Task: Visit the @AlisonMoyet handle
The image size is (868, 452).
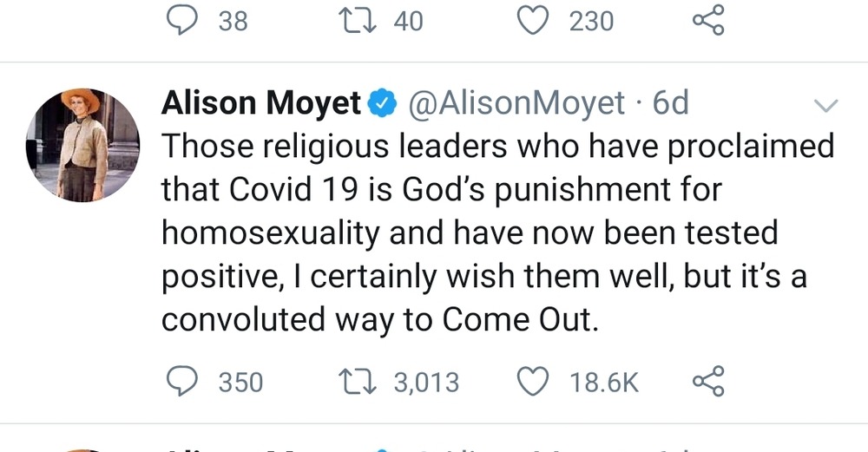Action: click(x=516, y=104)
